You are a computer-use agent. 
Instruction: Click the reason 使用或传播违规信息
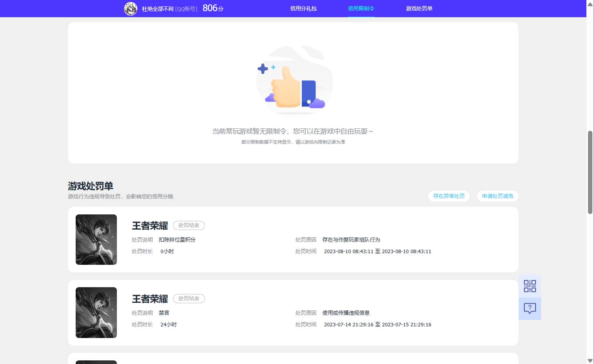346,313
